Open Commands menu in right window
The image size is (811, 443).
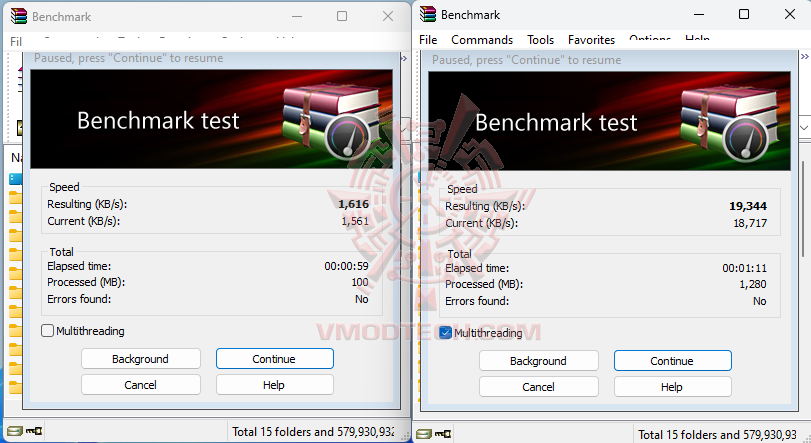pyautogui.click(x=482, y=40)
